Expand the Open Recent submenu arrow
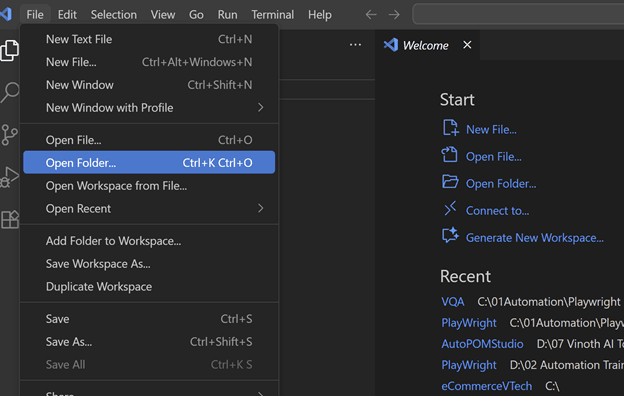This screenshot has height=396, width=624. coord(260,208)
